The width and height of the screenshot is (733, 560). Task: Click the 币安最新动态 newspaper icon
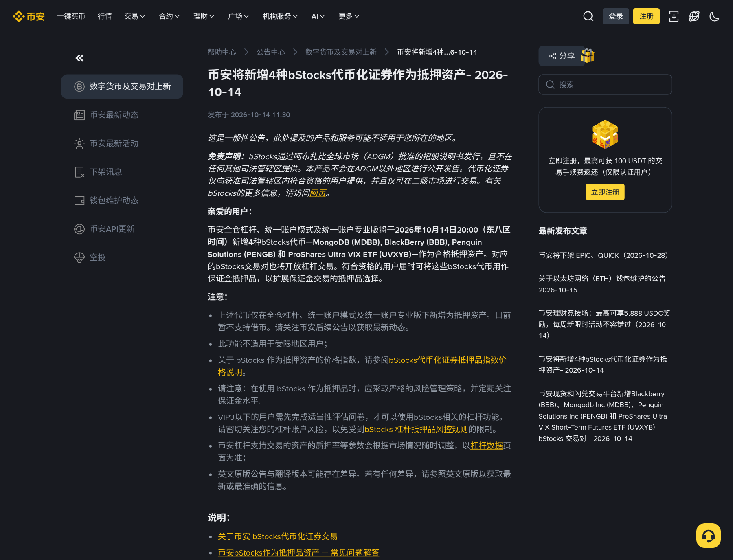(x=79, y=115)
